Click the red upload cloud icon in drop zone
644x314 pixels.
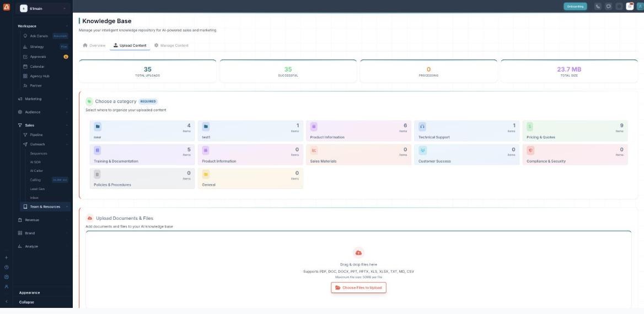358,253
